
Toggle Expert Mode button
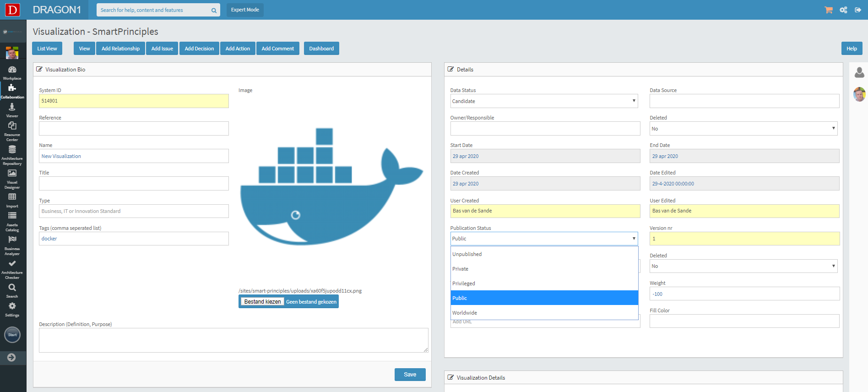coord(245,10)
